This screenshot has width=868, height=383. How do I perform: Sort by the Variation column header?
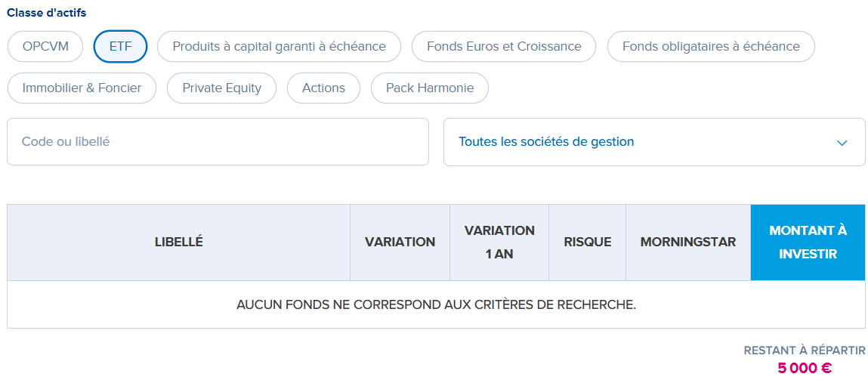[400, 242]
